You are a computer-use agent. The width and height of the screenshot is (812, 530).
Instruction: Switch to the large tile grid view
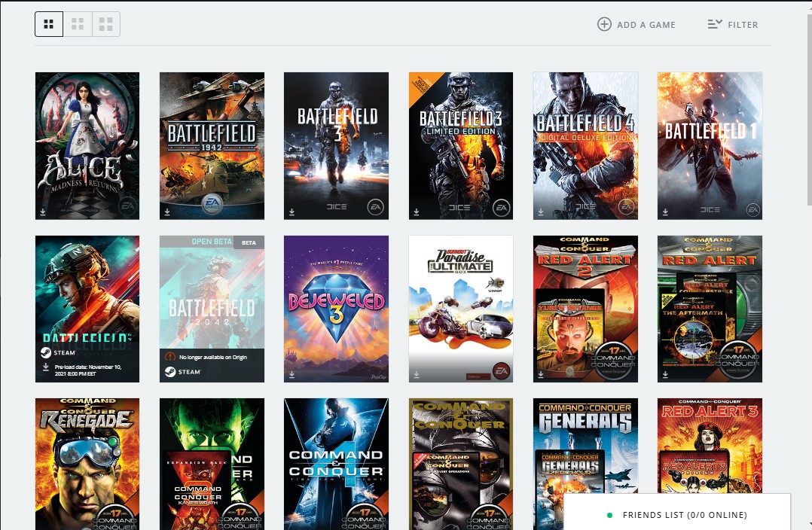coord(106,24)
